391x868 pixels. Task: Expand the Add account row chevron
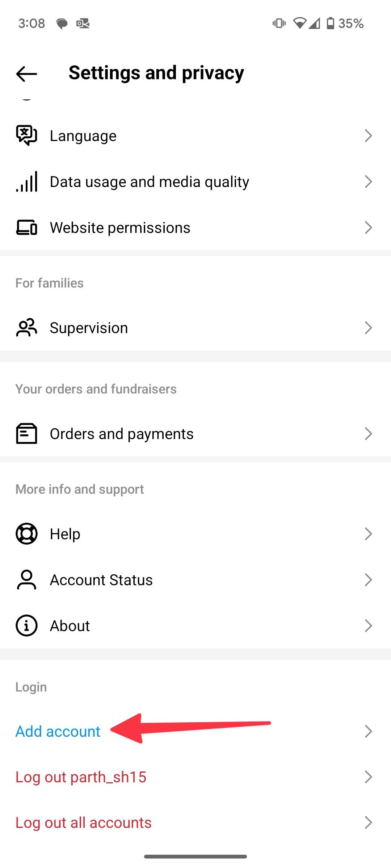tap(368, 731)
